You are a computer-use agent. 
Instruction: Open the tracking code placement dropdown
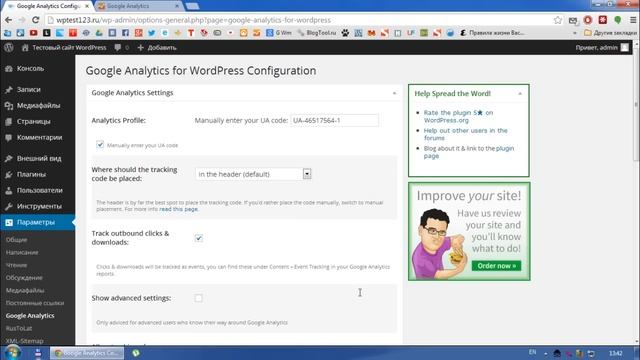tap(253, 174)
